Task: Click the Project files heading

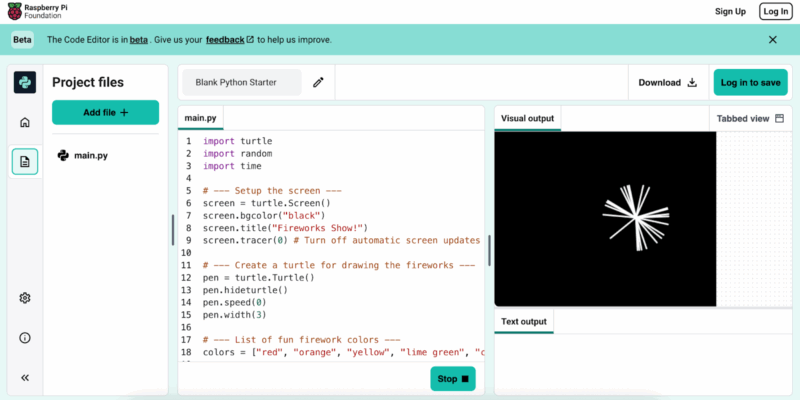Action: [88, 82]
